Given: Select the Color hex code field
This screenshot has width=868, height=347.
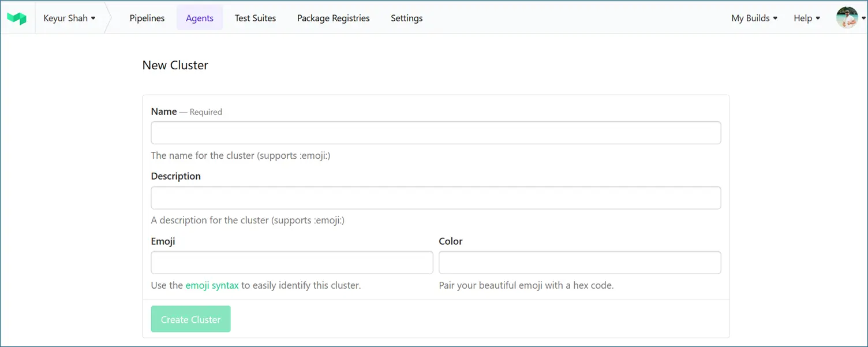Looking at the screenshot, I should tap(579, 262).
